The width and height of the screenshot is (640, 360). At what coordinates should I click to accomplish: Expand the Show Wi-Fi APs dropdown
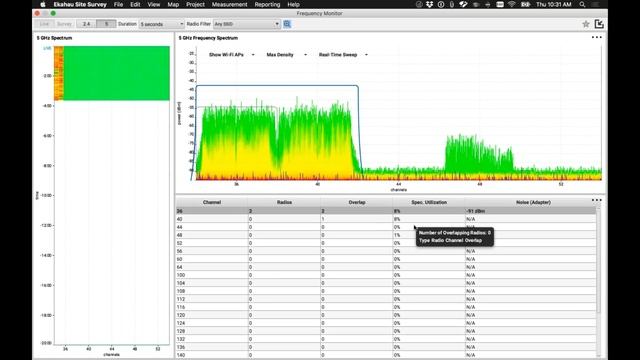click(x=231, y=55)
